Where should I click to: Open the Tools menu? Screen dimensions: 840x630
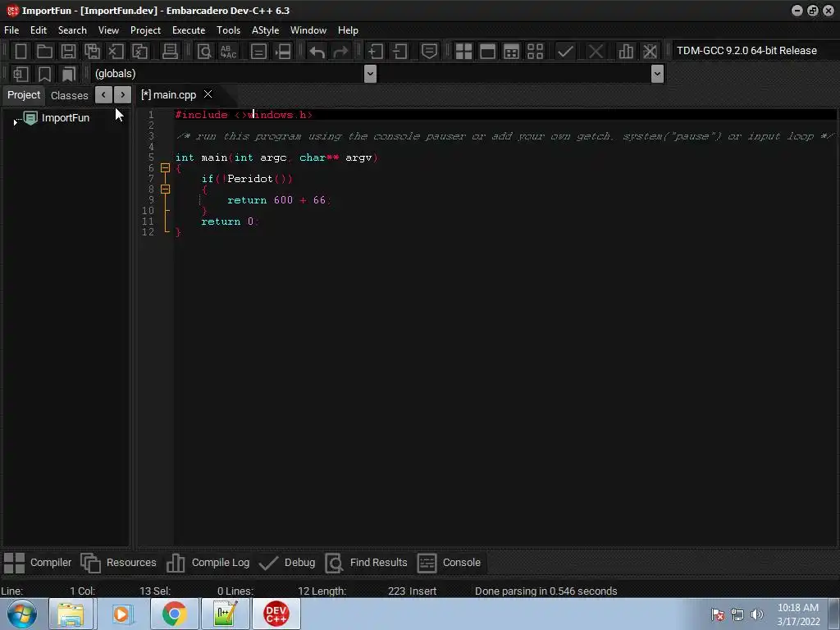[x=228, y=30]
